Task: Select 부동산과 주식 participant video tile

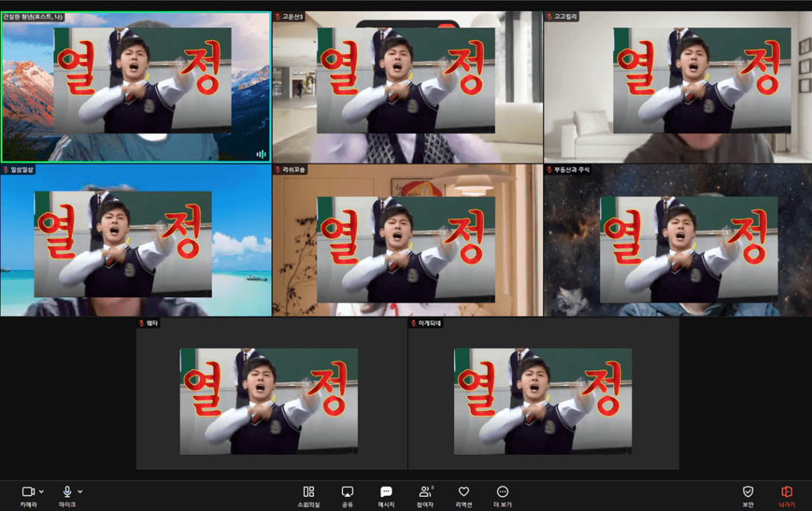Action: point(678,241)
